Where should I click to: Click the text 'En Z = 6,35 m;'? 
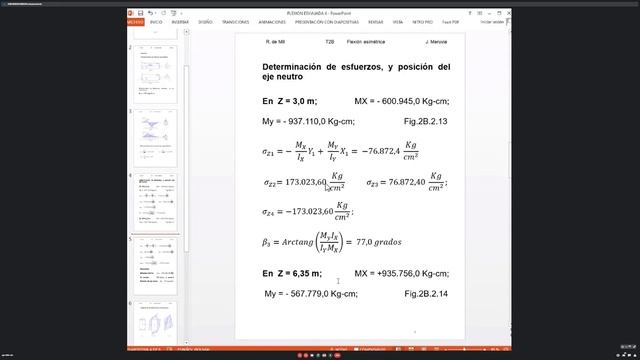(x=292, y=274)
